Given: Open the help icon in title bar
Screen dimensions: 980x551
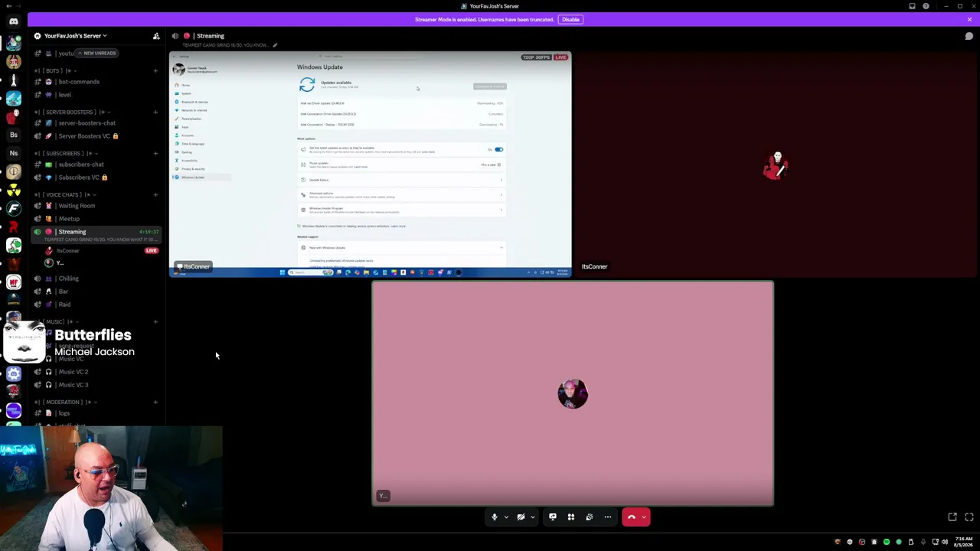Looking at the screenshot, I should tap(926, 6).
